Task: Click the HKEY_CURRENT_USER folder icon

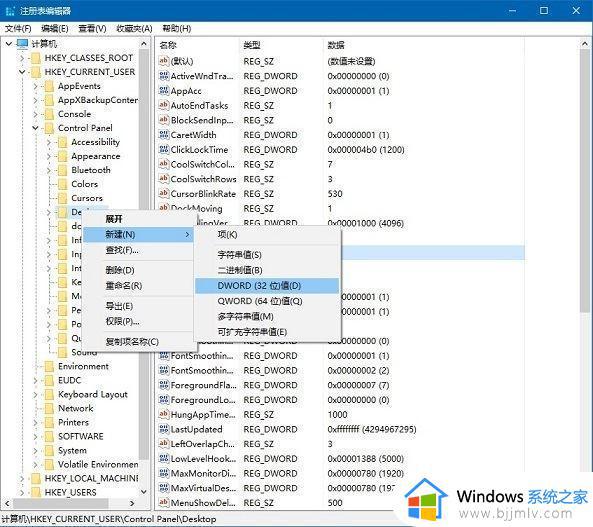Action: (x=36, y=72)
